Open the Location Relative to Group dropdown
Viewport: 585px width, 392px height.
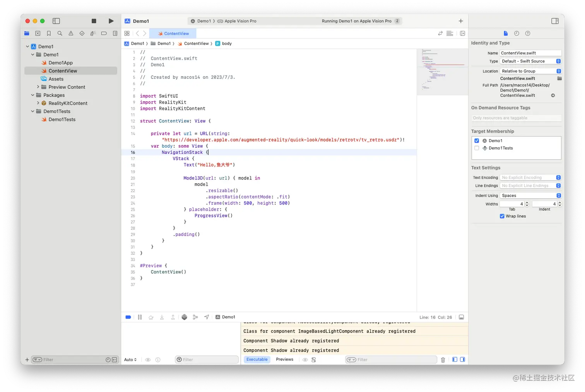530,71
